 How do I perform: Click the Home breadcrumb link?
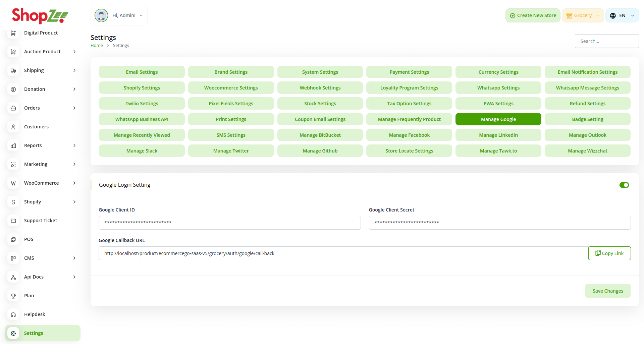coord(97,46)
